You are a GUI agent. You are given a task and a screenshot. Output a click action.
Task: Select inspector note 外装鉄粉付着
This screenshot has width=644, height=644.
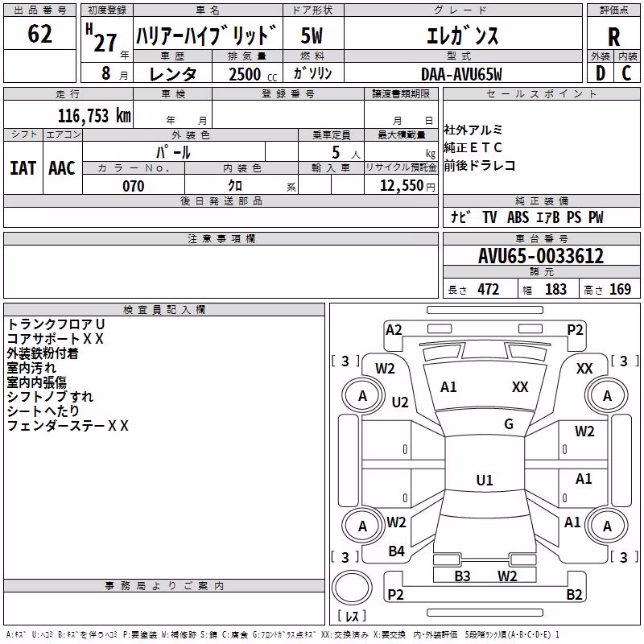tap(43, 353)
